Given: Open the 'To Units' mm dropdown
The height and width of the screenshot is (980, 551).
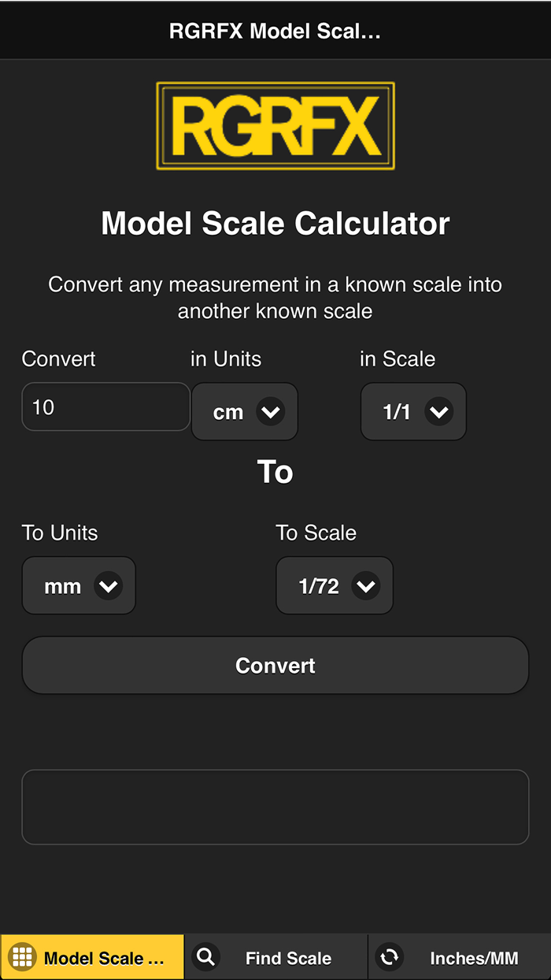Looking at the screenshot, I should coord(79,585).
